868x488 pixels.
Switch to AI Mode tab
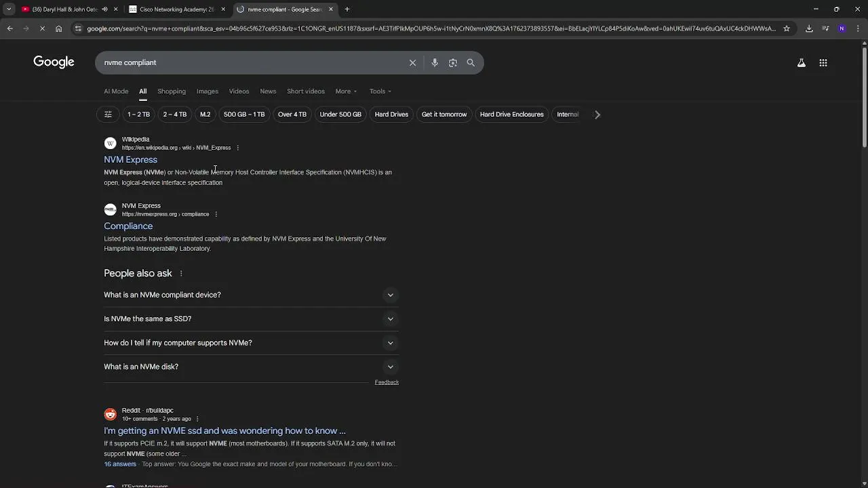(116, 91)
